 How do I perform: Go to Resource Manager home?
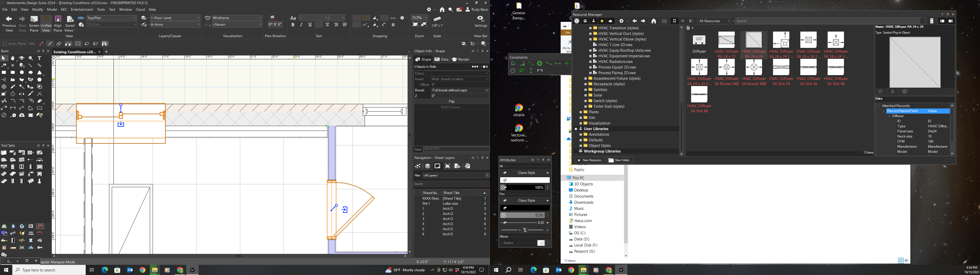pyautogui.click(x=654, y=21)
